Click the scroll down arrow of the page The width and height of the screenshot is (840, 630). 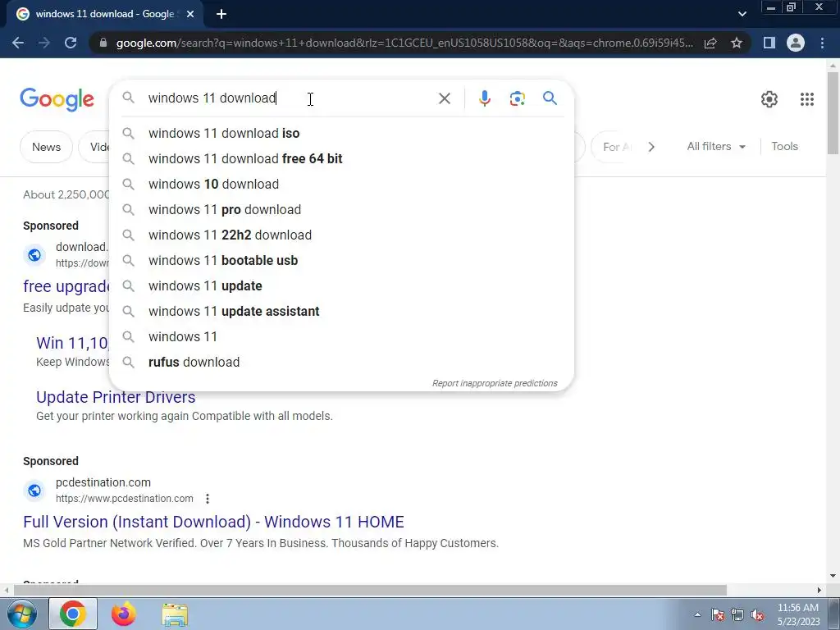833,577
